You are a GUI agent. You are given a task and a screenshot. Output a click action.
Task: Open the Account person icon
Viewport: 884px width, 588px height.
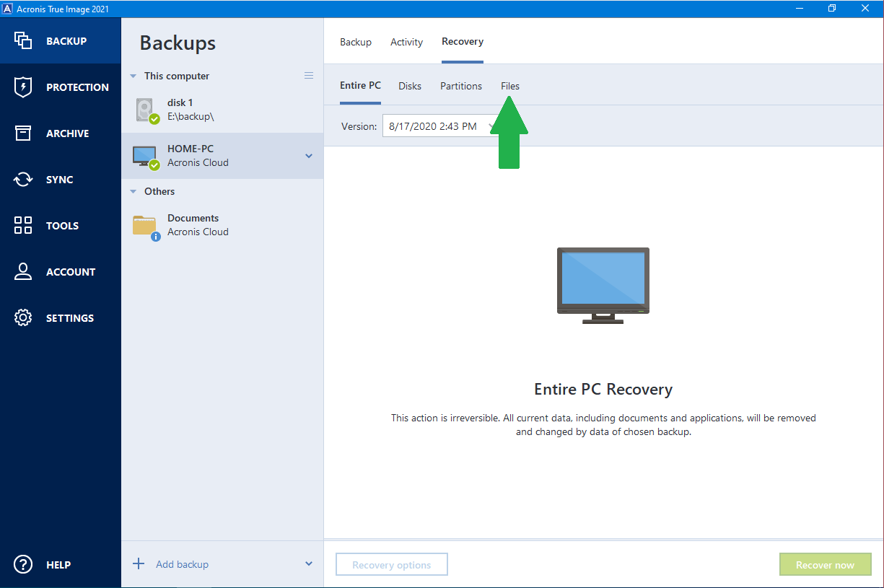[x=23, y=272]
